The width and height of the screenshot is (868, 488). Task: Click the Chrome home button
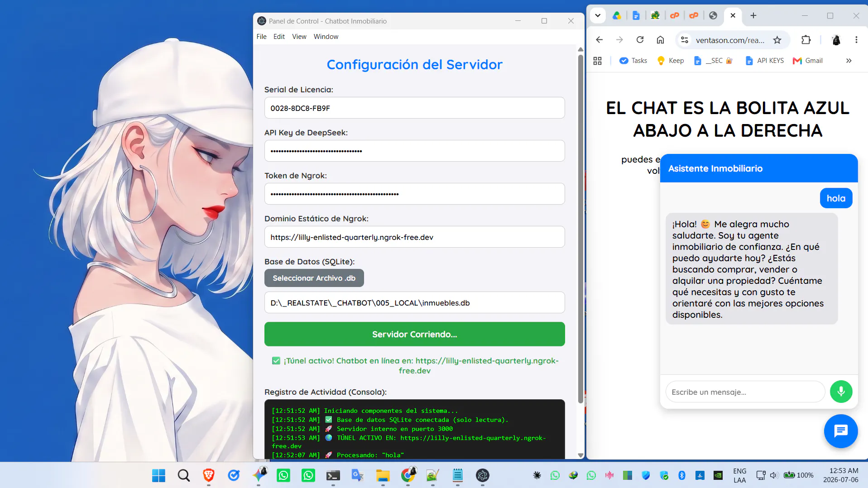point(660,40)
